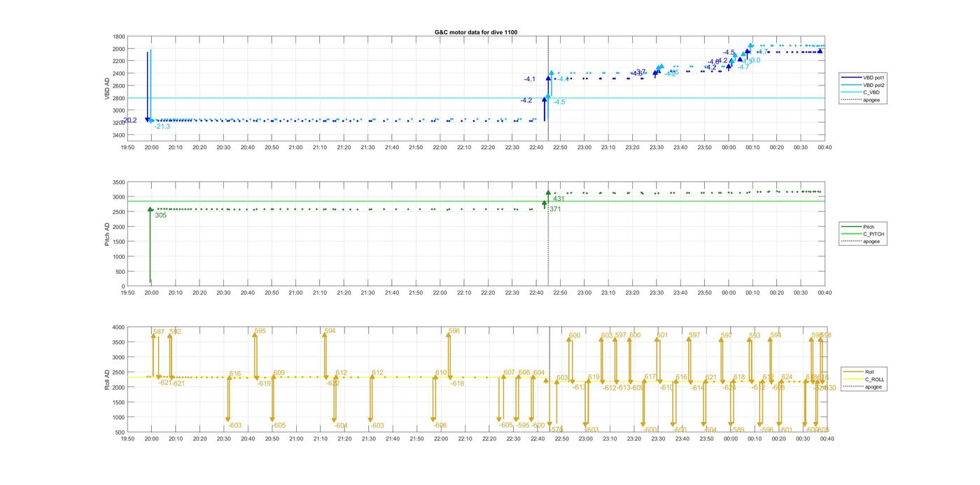Click the '431' annotation in the Pitch plot
Screen dimensions: 980x485
click(x=559, y=199)
